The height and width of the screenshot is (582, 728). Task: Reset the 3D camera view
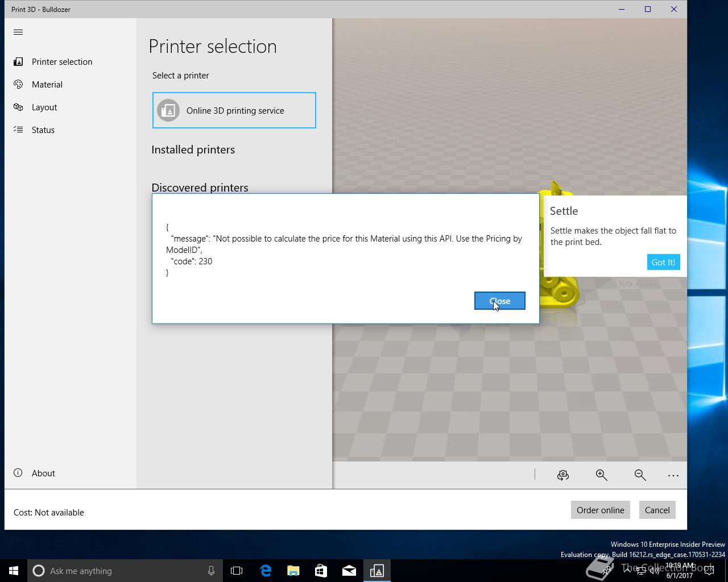(563, 475)
